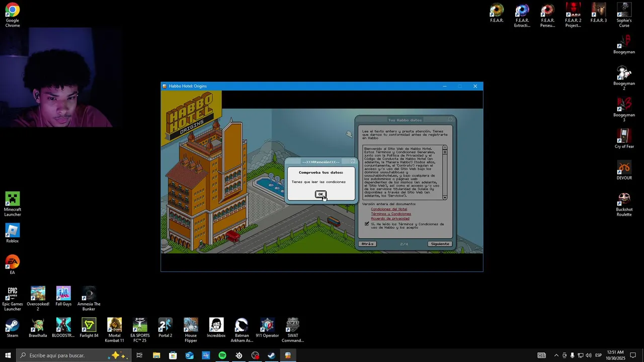Select the Boogeyman 3 desktop icon
644x362 pixels.
tap(624, 110)
